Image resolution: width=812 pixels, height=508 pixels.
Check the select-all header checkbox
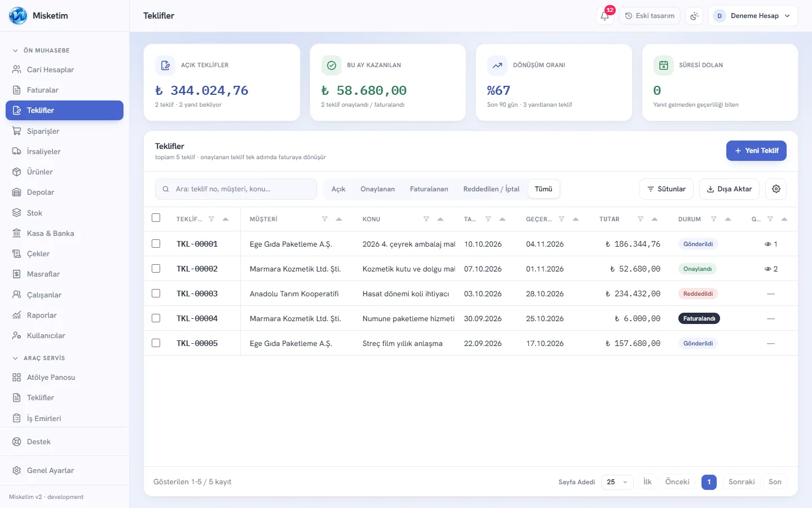click(156, 218)
